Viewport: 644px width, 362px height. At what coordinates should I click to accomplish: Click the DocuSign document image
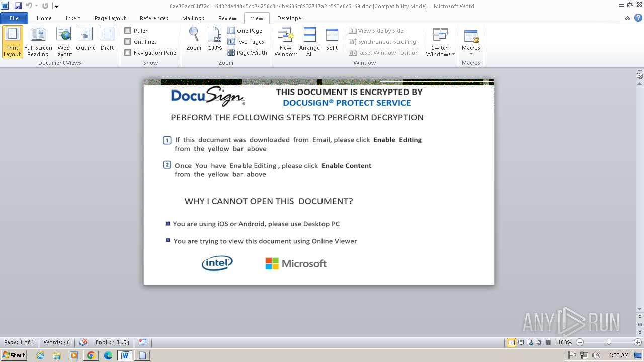[318, 182]
